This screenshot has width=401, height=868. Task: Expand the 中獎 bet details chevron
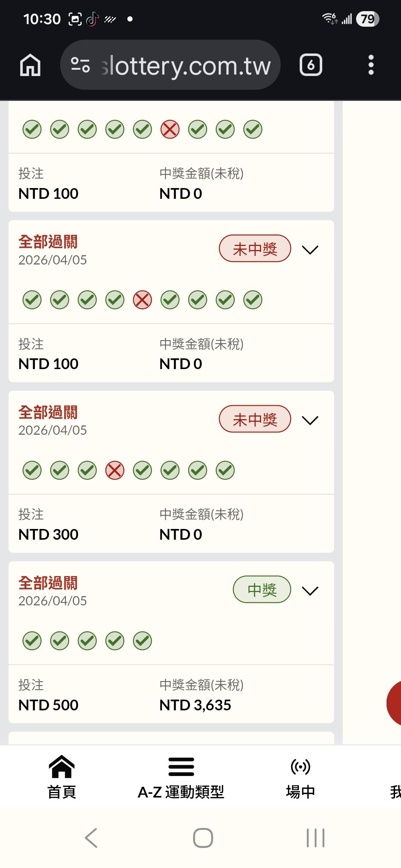click(310, 591)
